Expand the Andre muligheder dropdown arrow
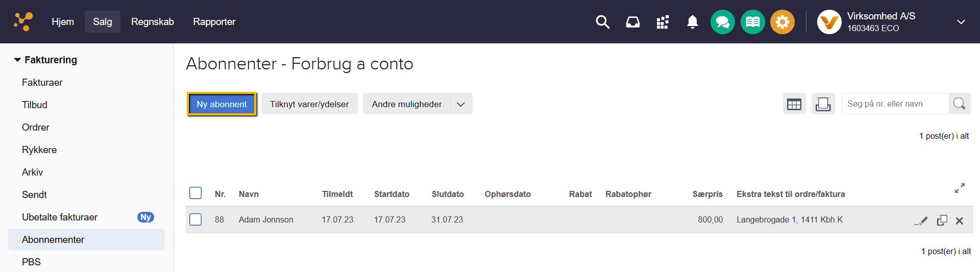Image resolution: width=980 pixels, height=272 pixels. (461, 104)
